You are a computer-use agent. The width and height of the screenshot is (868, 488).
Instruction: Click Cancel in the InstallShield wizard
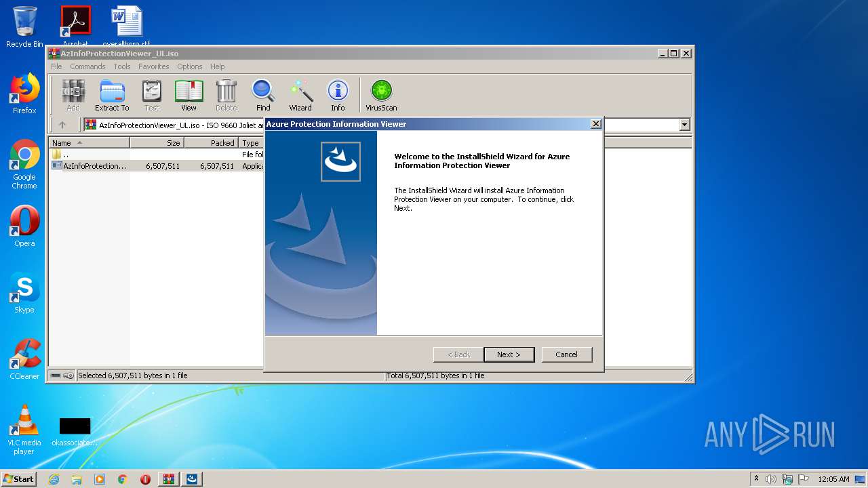pos(567,354)
